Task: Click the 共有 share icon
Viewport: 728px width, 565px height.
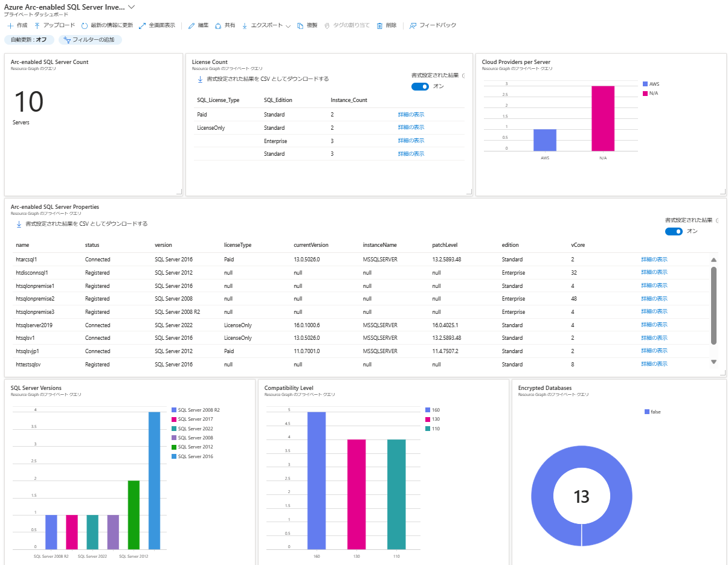Action: (x=218, y=26)
